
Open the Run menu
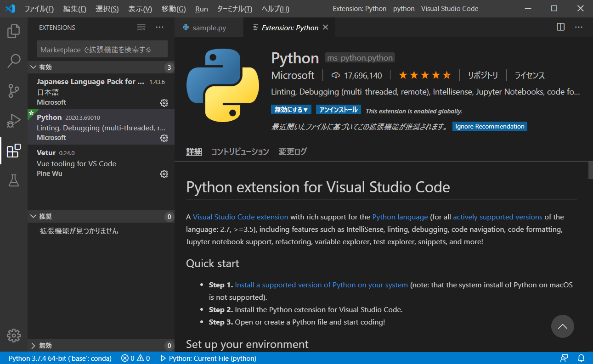pos(202,9)
